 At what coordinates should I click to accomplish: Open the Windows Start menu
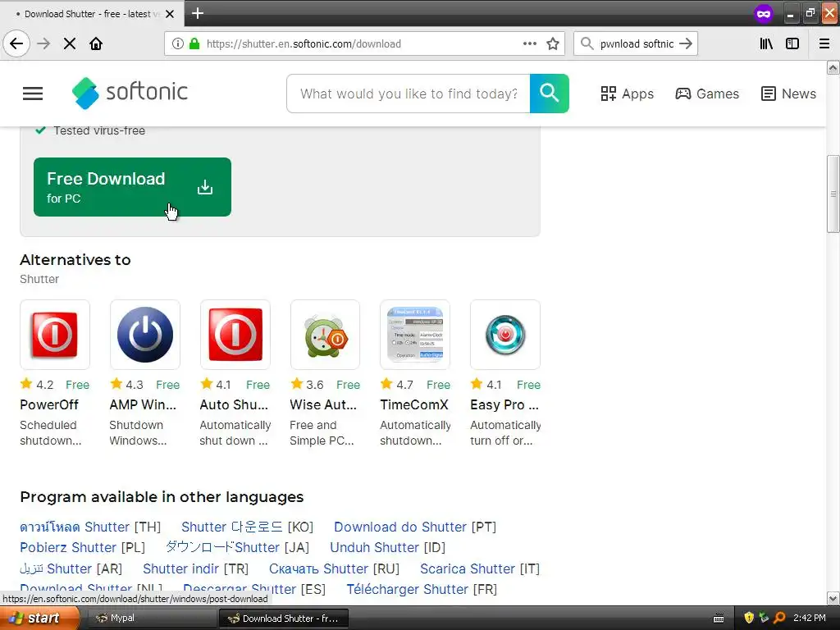(39, 619)
